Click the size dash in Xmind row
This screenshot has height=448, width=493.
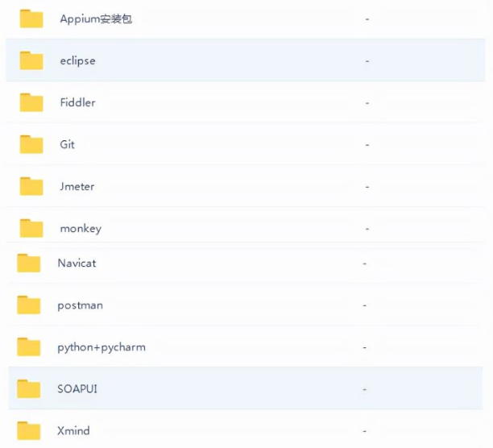tap(365, 431)
